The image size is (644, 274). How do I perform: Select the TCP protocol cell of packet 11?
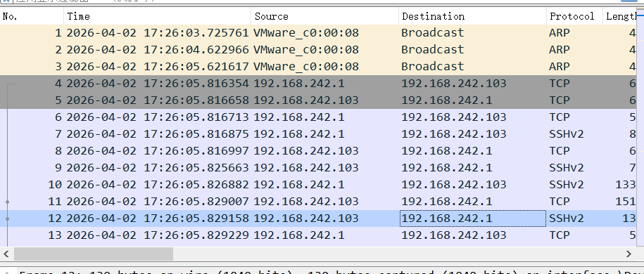pos(560,202)
